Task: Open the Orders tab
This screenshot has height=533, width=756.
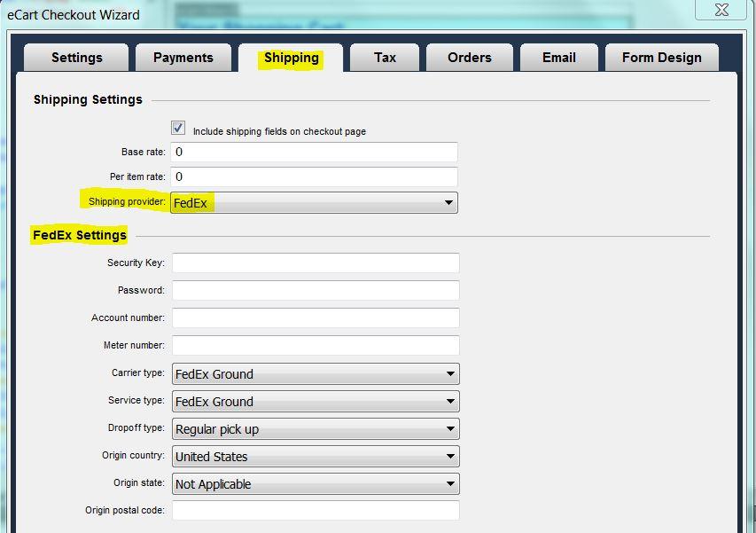Action: click(469, 58)
